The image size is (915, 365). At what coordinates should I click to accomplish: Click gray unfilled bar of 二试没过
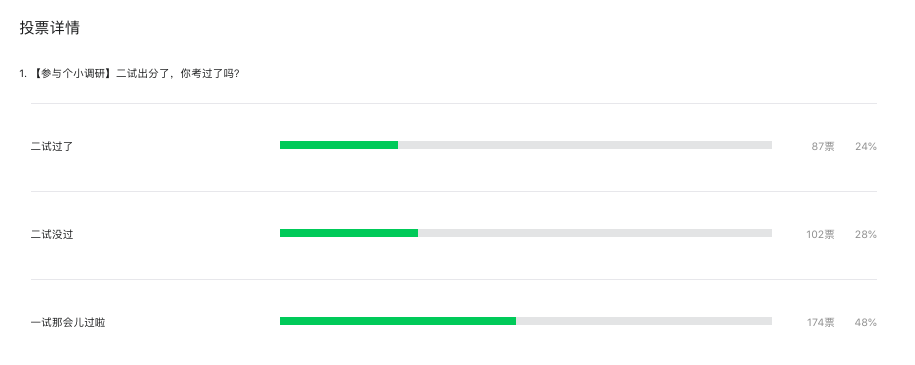pos(595,233)
